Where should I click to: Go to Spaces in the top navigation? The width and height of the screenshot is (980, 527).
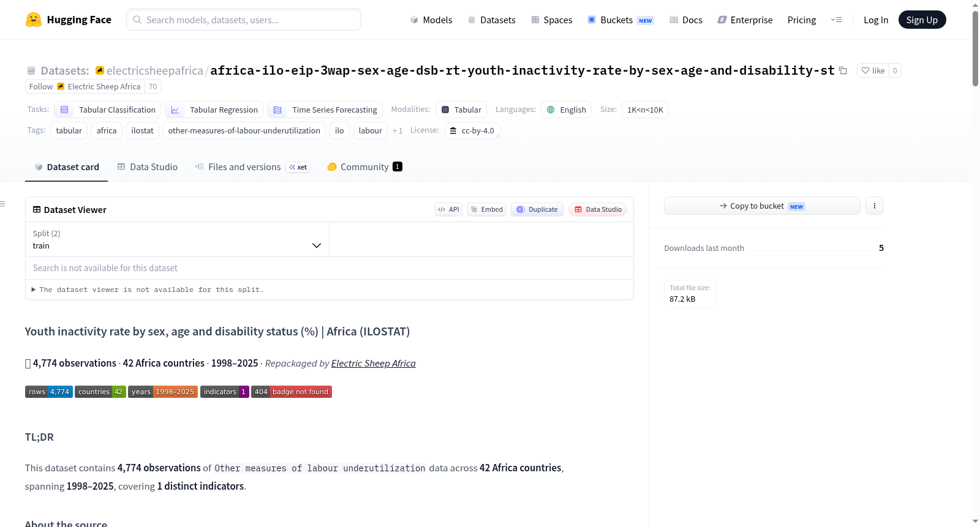pos(551,20)
